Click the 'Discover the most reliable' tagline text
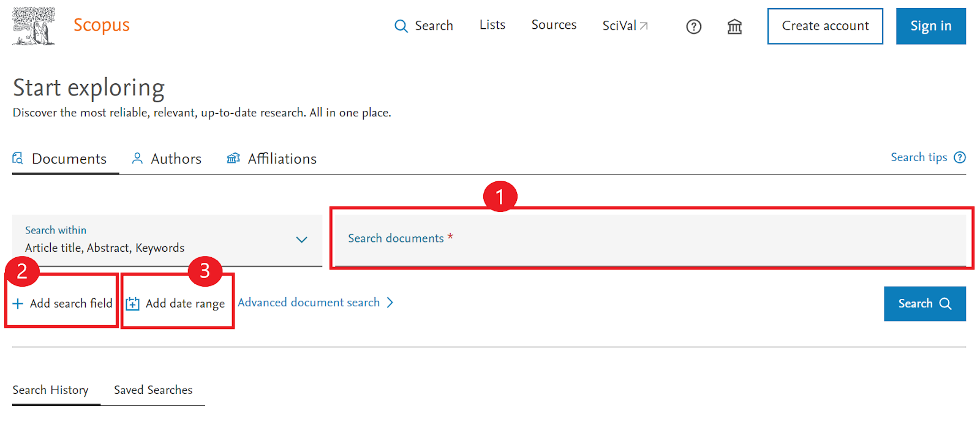 click(x=202, y=113)
